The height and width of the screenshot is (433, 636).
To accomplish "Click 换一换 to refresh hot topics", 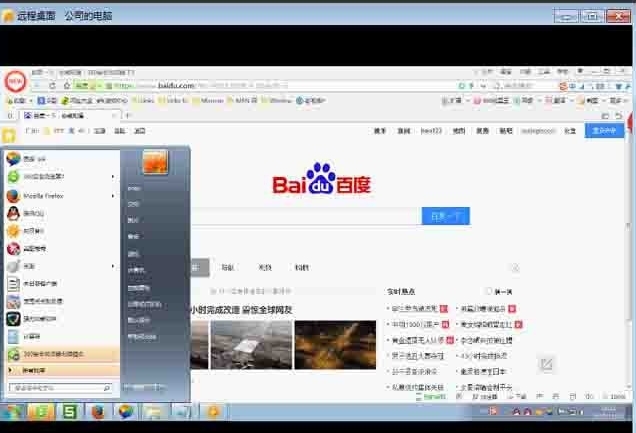I will 499,292.
